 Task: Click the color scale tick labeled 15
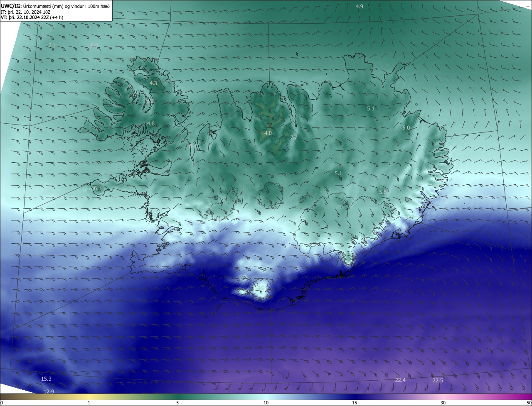tap(355, 403)
